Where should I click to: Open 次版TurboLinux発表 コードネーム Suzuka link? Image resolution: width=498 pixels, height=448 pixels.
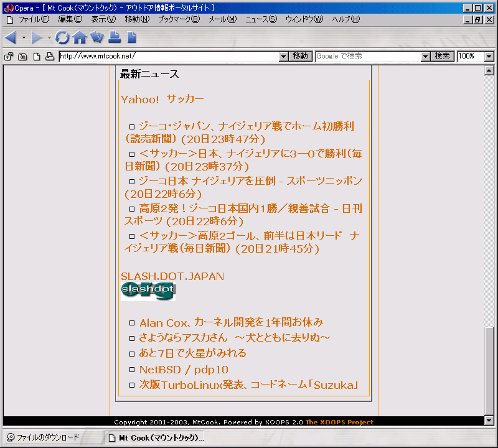(x=248, y=385)
